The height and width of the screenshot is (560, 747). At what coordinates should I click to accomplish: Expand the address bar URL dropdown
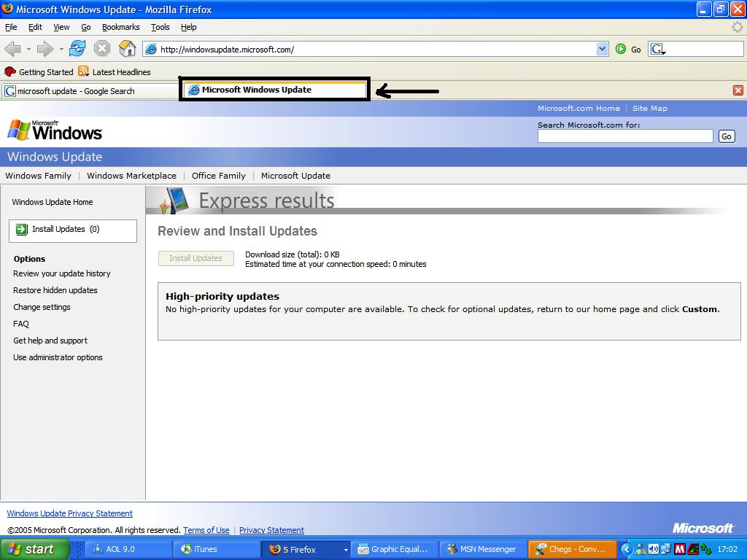click(602, 49)
